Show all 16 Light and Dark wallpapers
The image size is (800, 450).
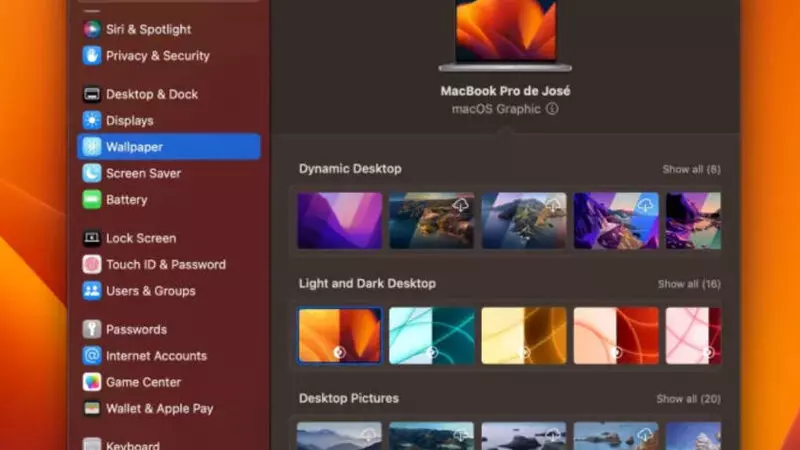[689, 284]
